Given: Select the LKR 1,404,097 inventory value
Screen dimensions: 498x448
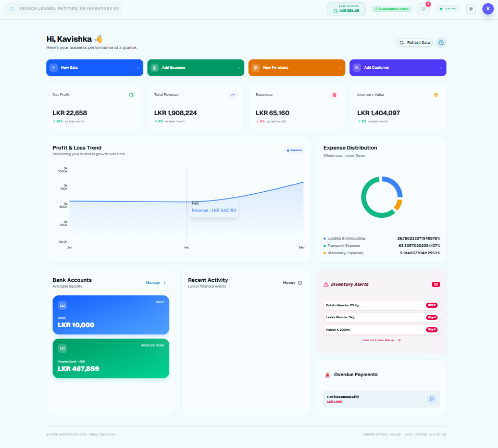Looking at the screenshot, I should [379, 113].
